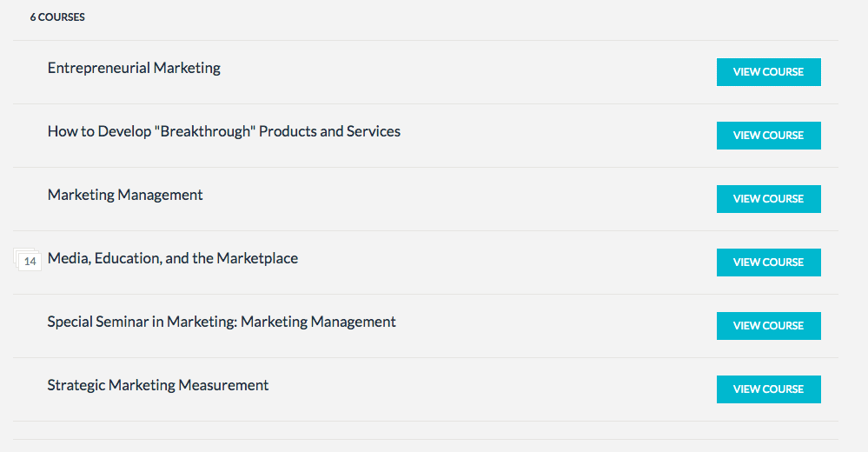This screenshot has height=452, width=868.
Task: Open Special Seminar in Marketing title link
Action: click(x=222, y=322)
